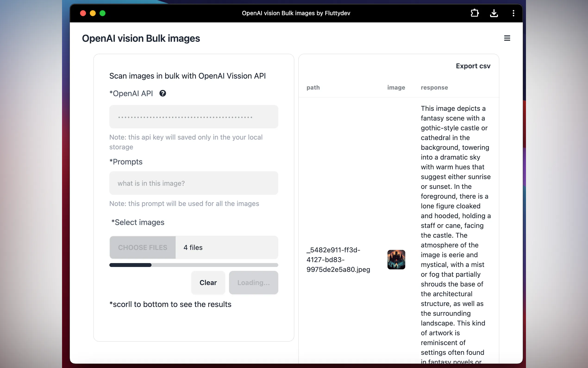Click the 'scorll to bottom' hint text
588x368 pixels.
(x=170, y=304)
